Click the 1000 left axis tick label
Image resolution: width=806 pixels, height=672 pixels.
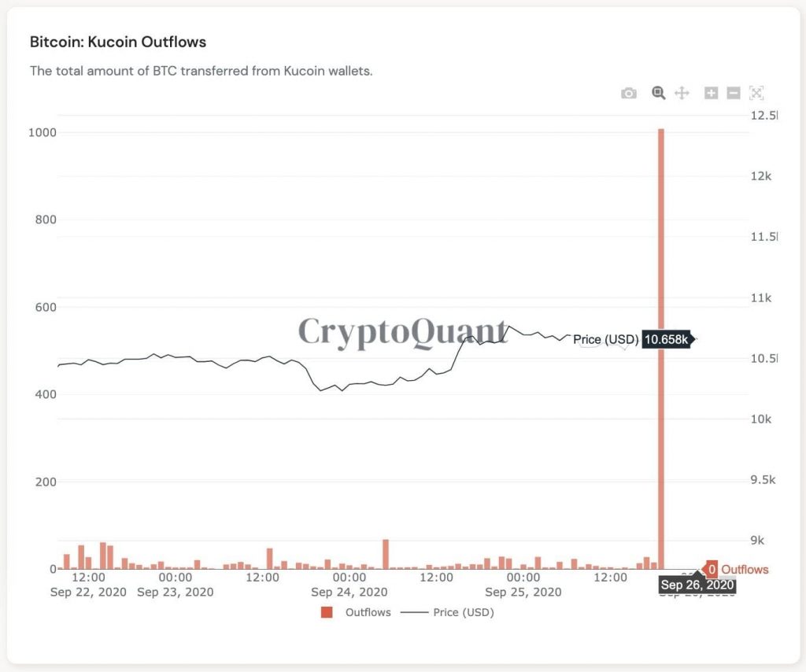(41, 132)
